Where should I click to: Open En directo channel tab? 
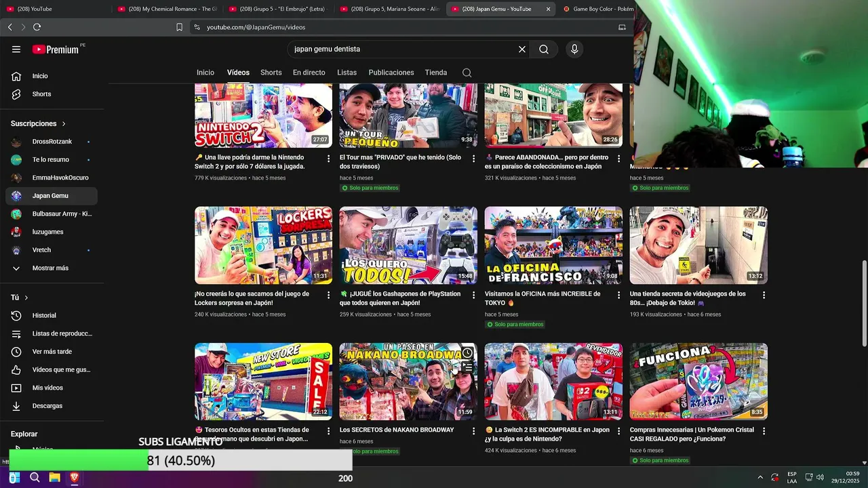(309, 73)
